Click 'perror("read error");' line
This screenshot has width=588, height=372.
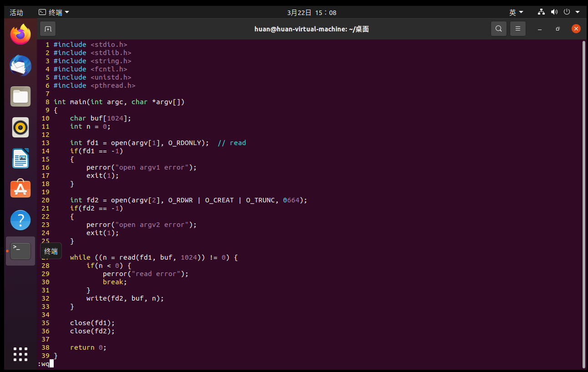coord(146,274)
